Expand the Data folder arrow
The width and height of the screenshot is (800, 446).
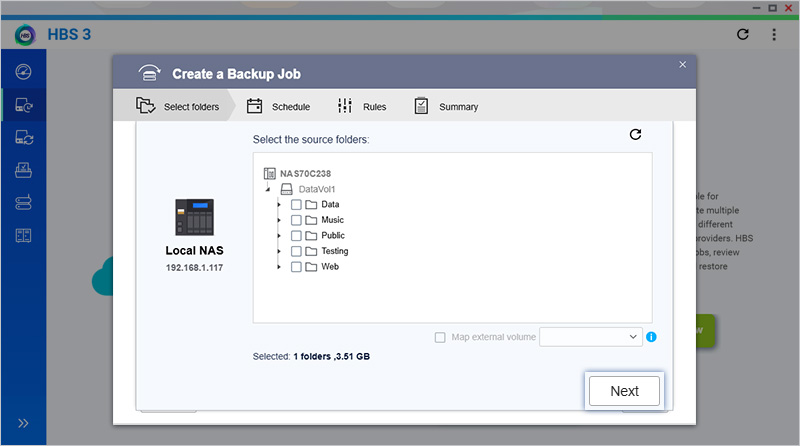pos(279,205)
